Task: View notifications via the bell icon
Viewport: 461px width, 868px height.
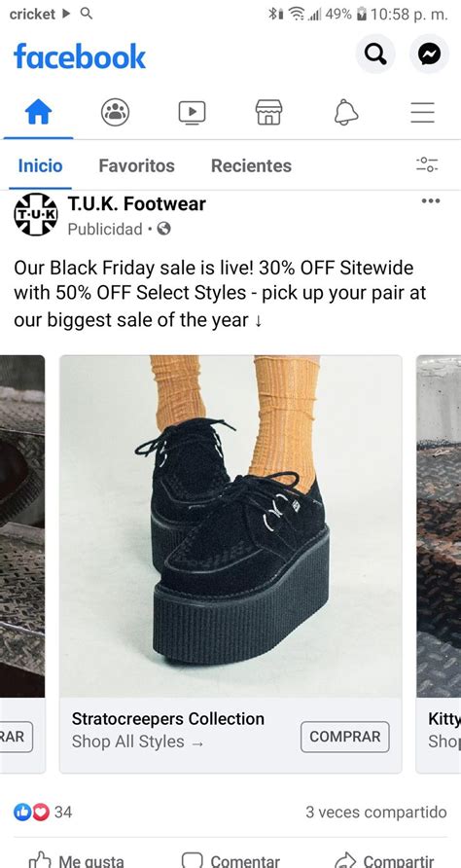Action: point(346,112)
